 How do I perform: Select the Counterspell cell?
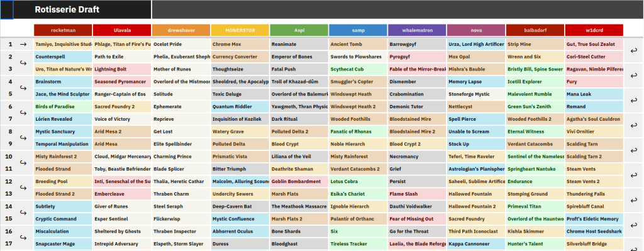[64, 57]
